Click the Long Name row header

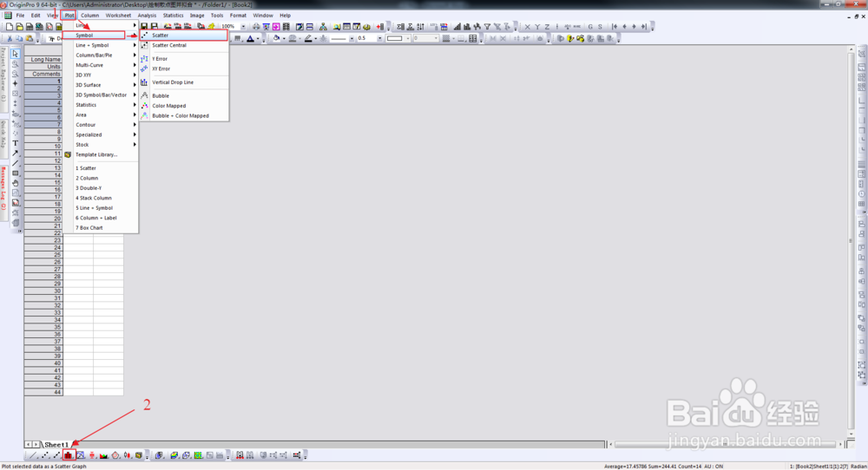43,59
